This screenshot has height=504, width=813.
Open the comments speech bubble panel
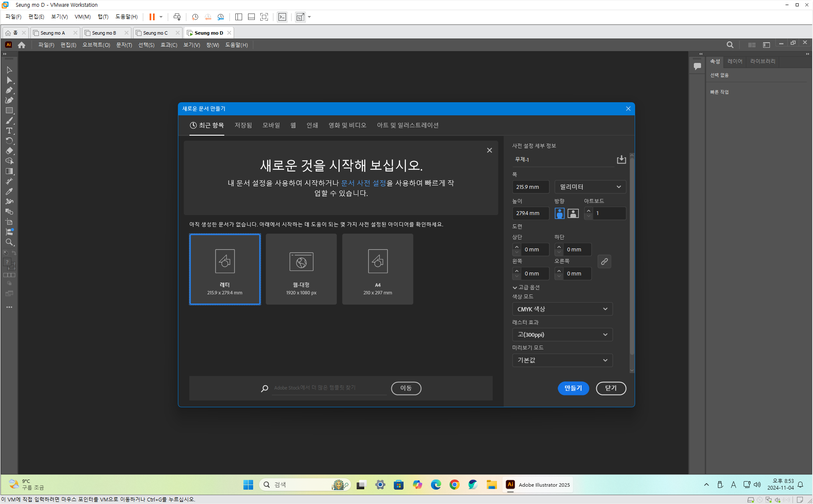(697, 66)
